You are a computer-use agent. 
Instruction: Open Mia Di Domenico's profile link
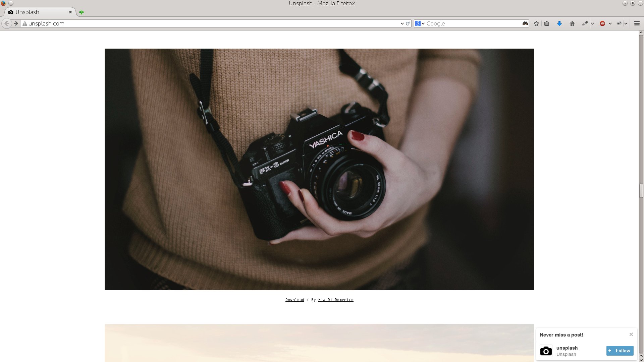336,300
